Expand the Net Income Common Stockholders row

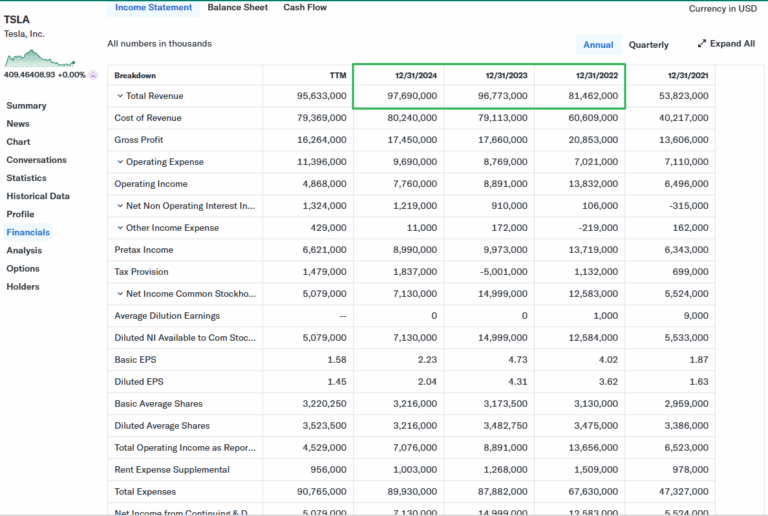pos(120,294)
